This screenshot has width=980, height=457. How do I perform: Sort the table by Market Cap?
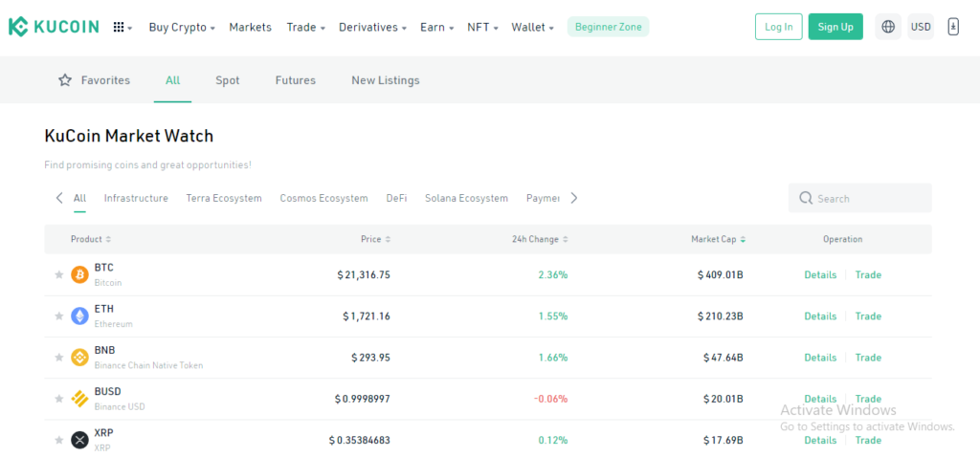(x=718, y=239)
